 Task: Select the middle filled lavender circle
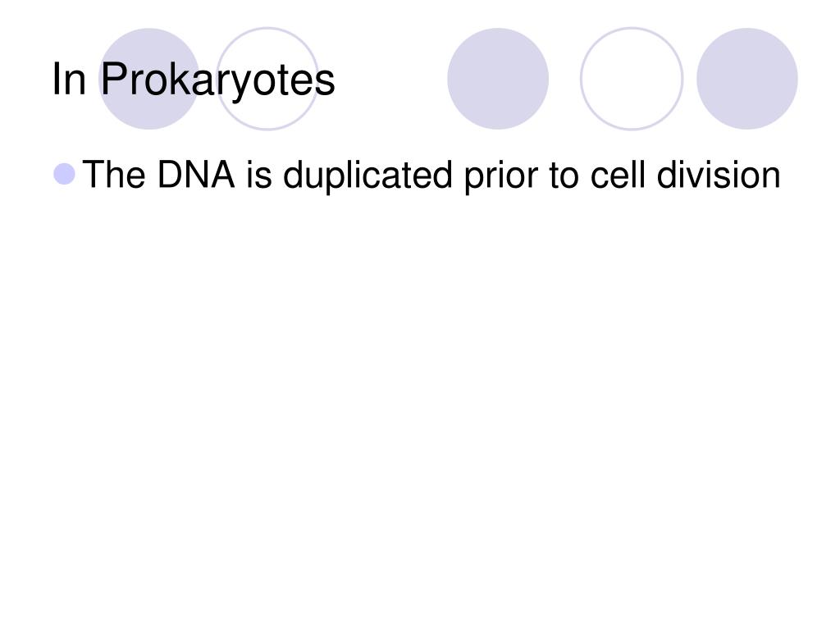coord(498,79)
